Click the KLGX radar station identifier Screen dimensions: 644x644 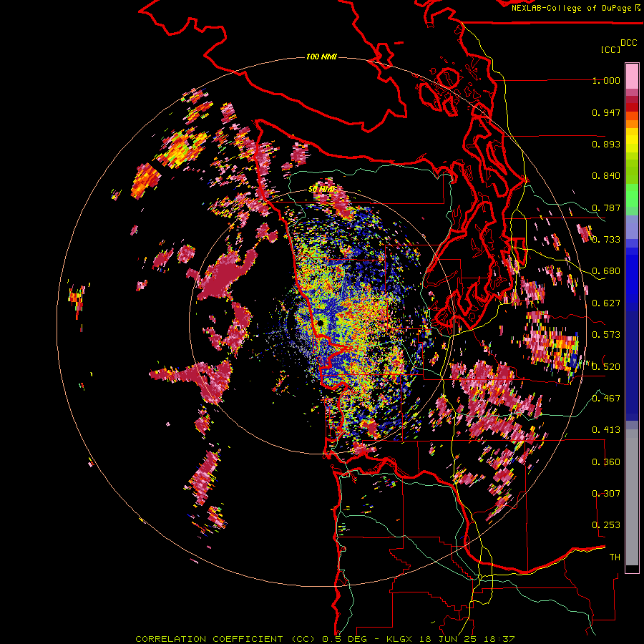click(x=399, y=639)
